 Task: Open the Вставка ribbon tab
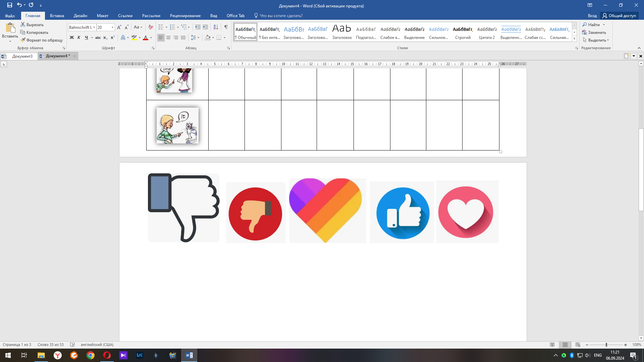(x=57, y=16)
